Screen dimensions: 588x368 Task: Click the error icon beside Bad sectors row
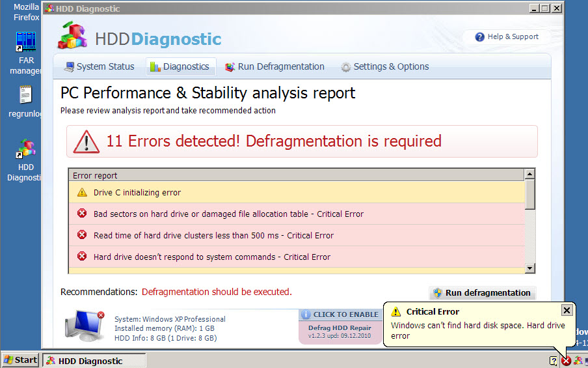coord(82,214)
